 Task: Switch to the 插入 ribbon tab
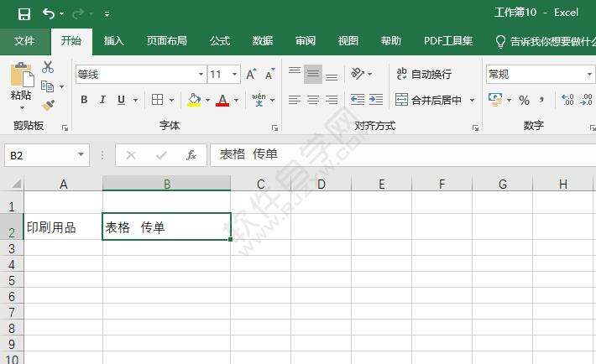pyautogui.click(x=113, y=40)
